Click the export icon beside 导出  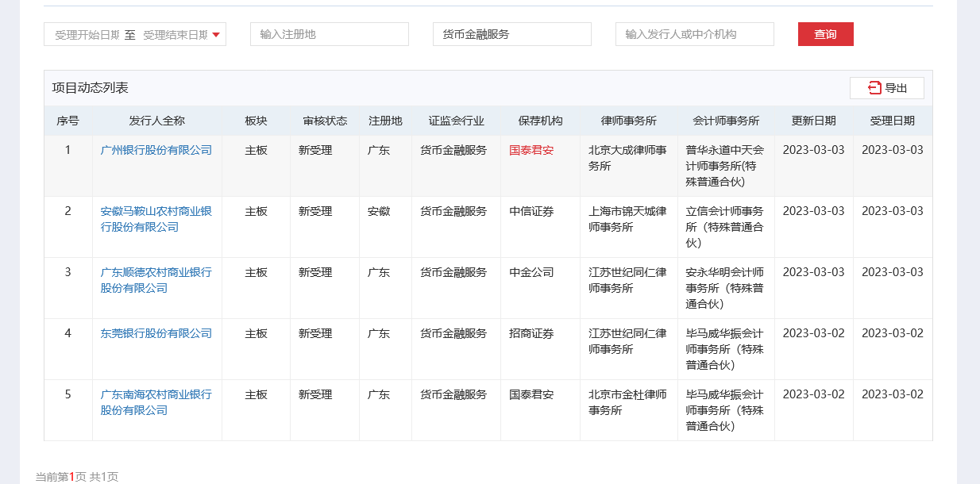(x=874, y=88)
